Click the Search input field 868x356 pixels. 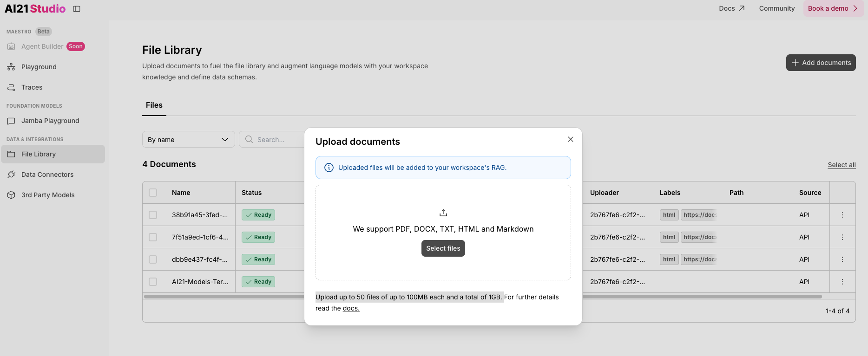click(272, 139)
